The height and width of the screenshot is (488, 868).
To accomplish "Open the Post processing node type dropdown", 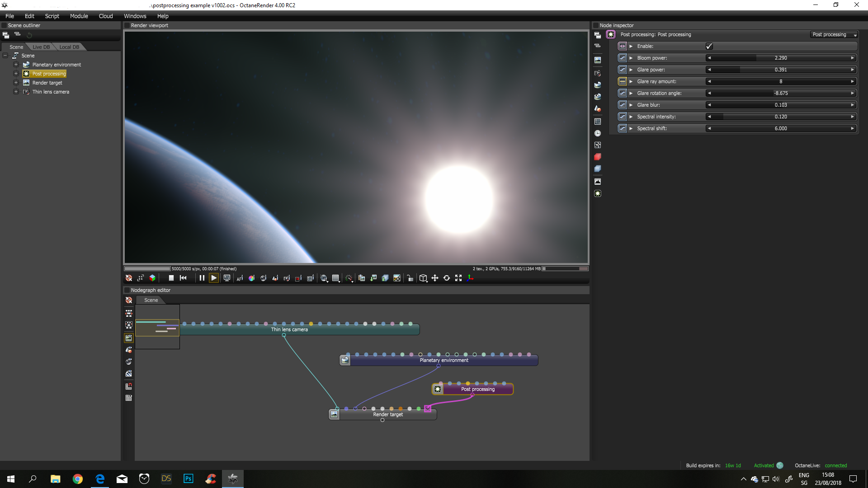I will tap(834, 35).
